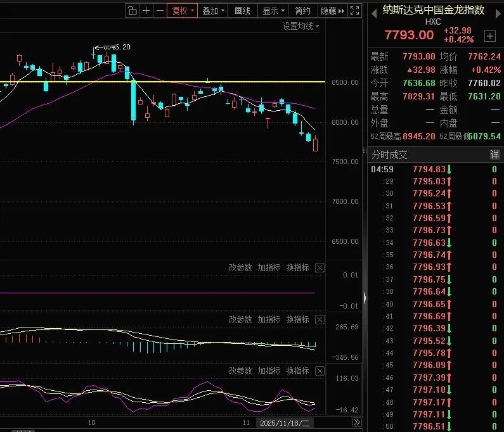Image resolution: width=504 pixels, height=432 pixels.
Task: Click the 8000.00 price axis label
Action: coord(345,122)
